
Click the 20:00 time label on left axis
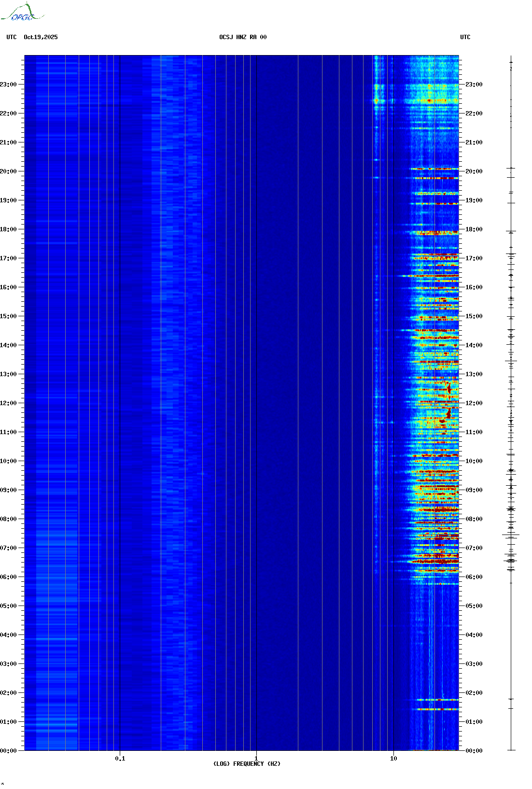click(8, 171)
